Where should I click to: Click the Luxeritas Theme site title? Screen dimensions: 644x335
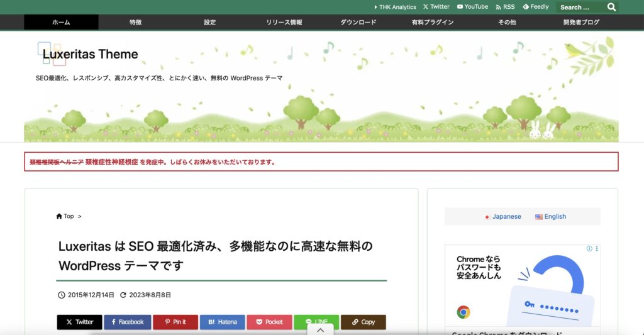(91, 54)
